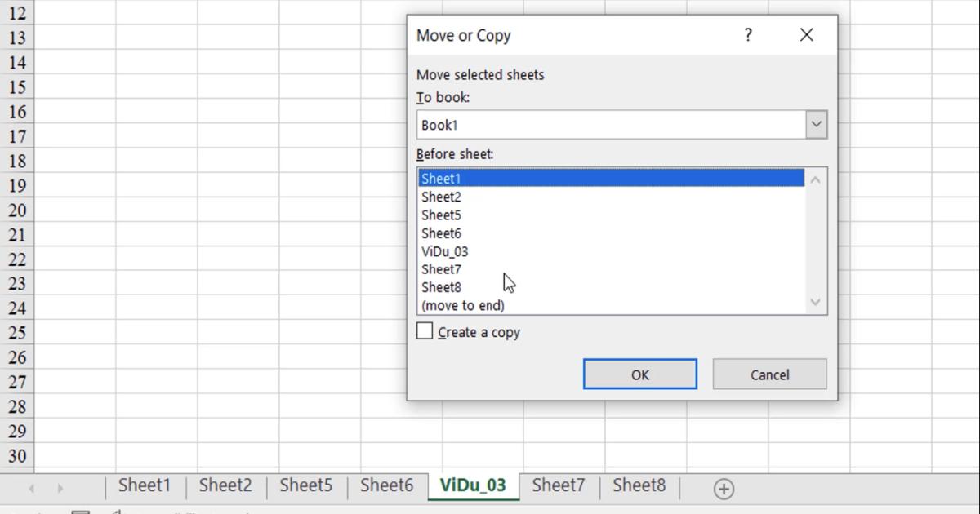Select Sheet5 in the Before sheet list
Screen dimensions: 980x514
(x=490, y=215)
